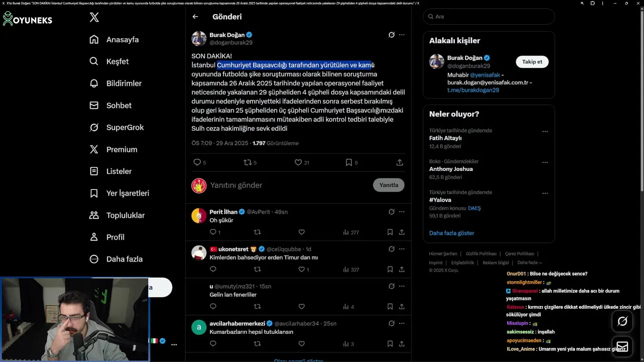Open more options for Fatih Altaylı trend

pyautogui.click(x=545, y=132)
